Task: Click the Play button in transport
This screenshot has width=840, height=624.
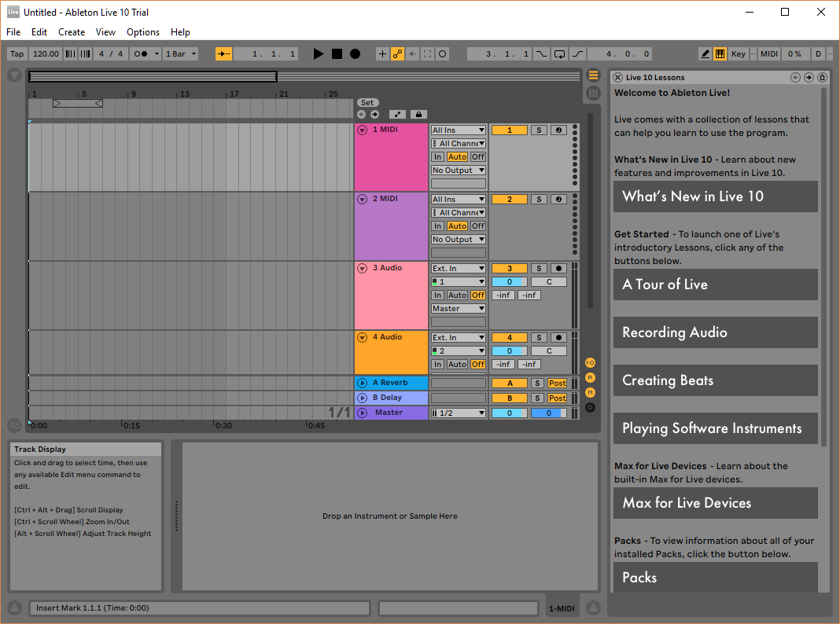Action: point(319,54)
